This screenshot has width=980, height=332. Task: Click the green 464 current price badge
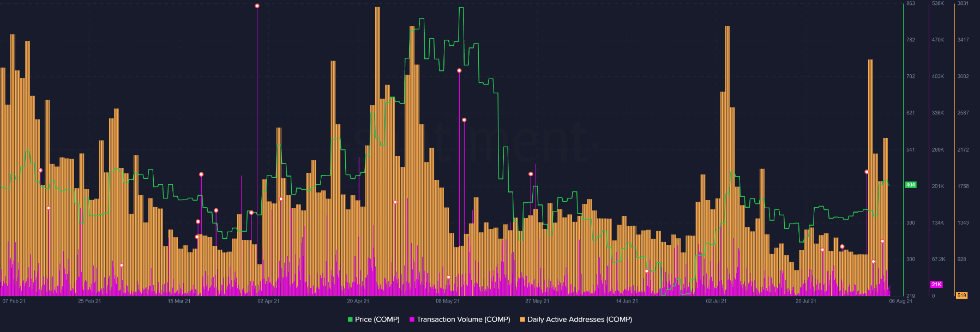[x=910, y=185]
